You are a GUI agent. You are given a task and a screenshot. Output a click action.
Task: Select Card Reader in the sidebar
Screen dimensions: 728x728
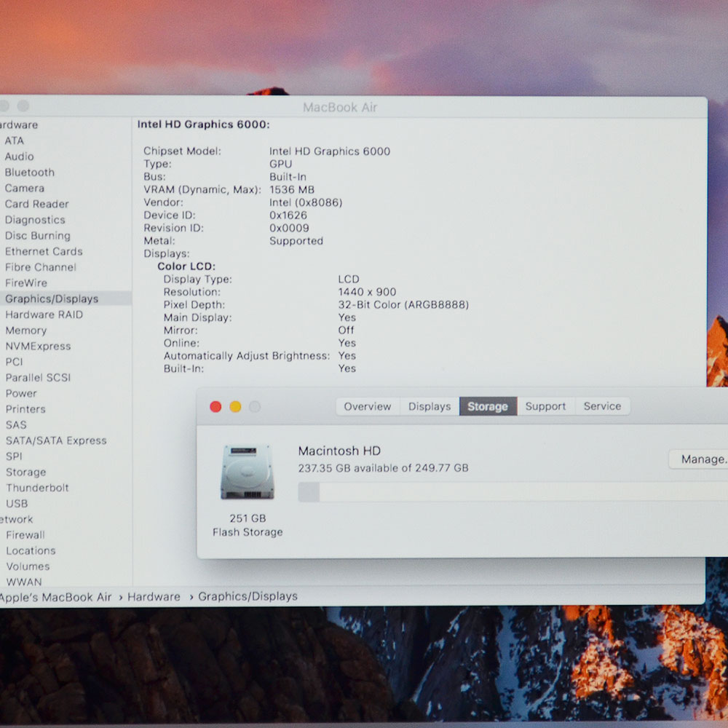click(x=36, y=204)
